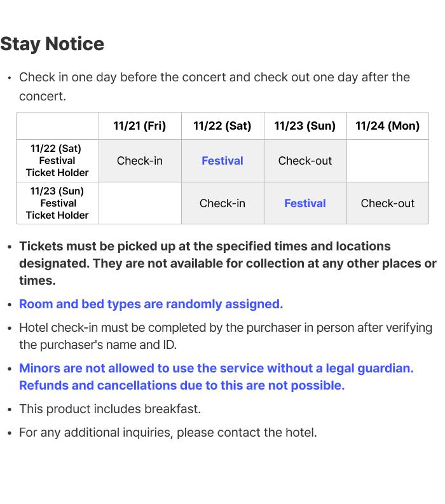The width and height of the screenshot is (445, 504).
Task: Click "This product includes breakfast." text
Action: (x=110, y=409)
